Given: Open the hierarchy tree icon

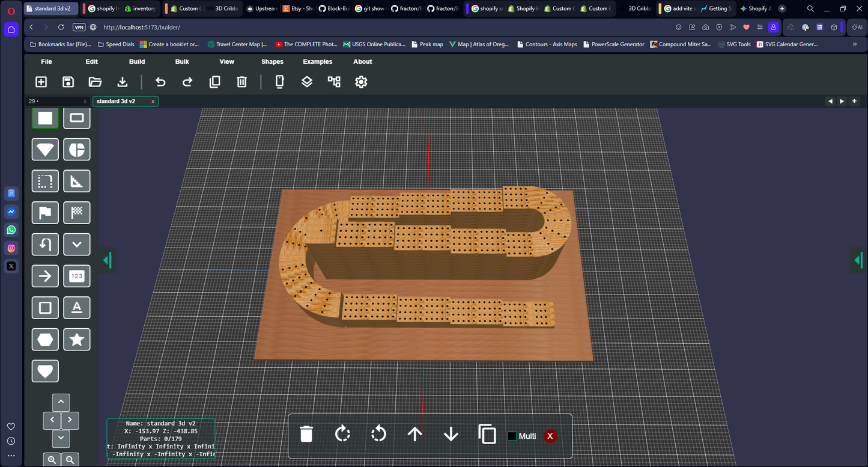Looking at the screenshot, I should (x=334, y=82).
